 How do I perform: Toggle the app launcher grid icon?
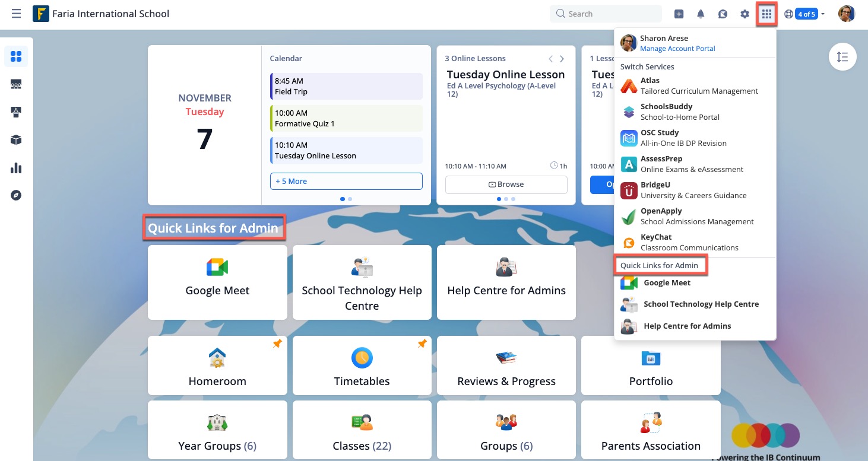766,14
